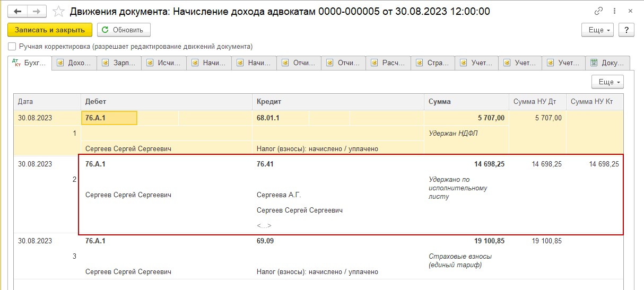Click the back navigation arrow
The image size is (644, 290).
(x=18, y=11)
